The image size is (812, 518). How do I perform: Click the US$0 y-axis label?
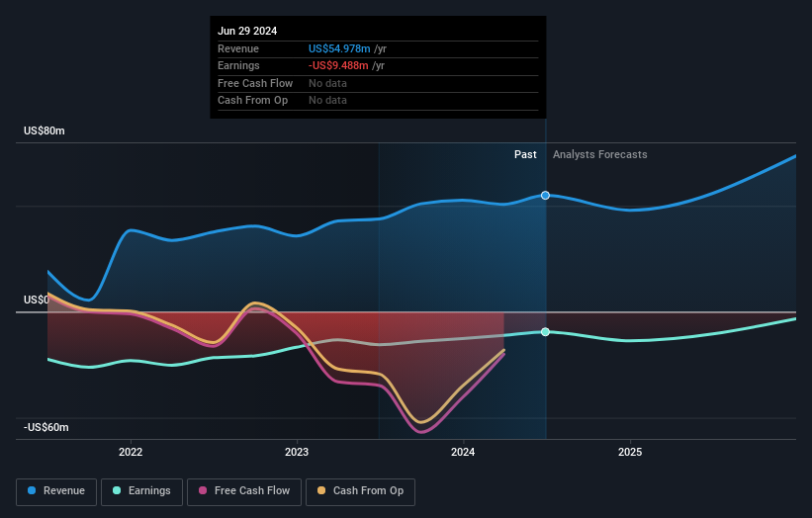pos(37,300)
